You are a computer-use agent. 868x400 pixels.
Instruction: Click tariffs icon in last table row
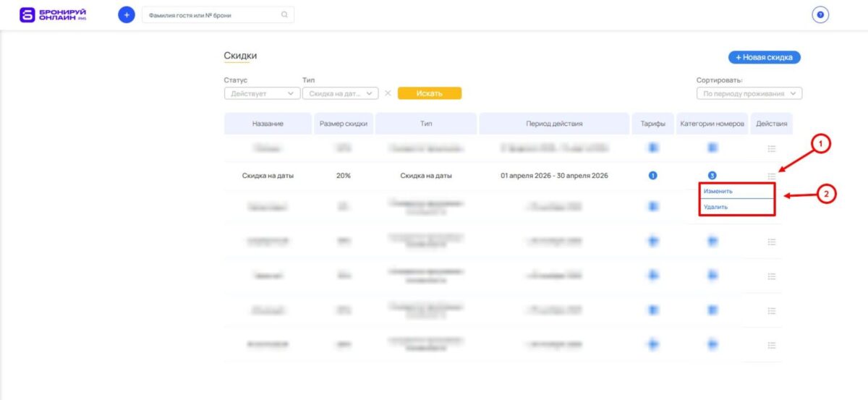[653, 344]
